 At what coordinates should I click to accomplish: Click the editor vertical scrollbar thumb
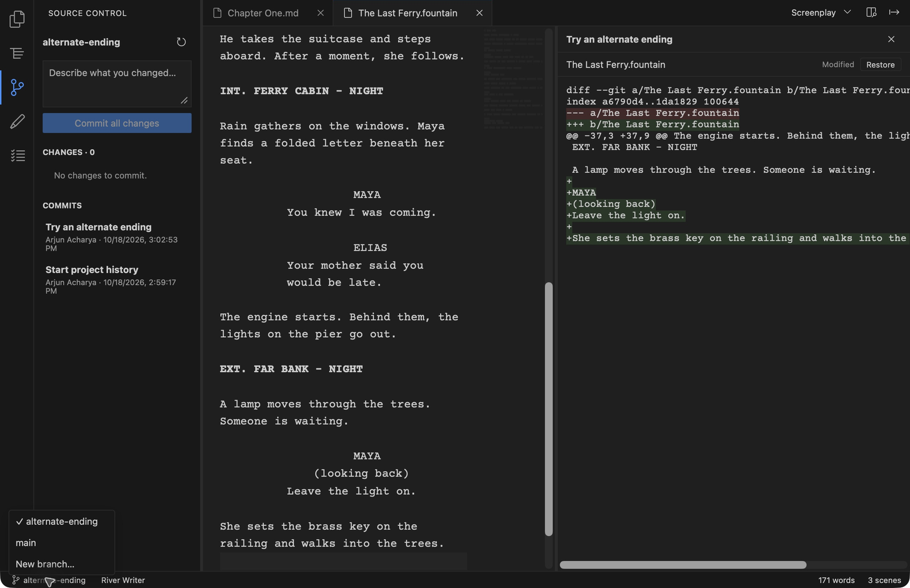(549, 409)
